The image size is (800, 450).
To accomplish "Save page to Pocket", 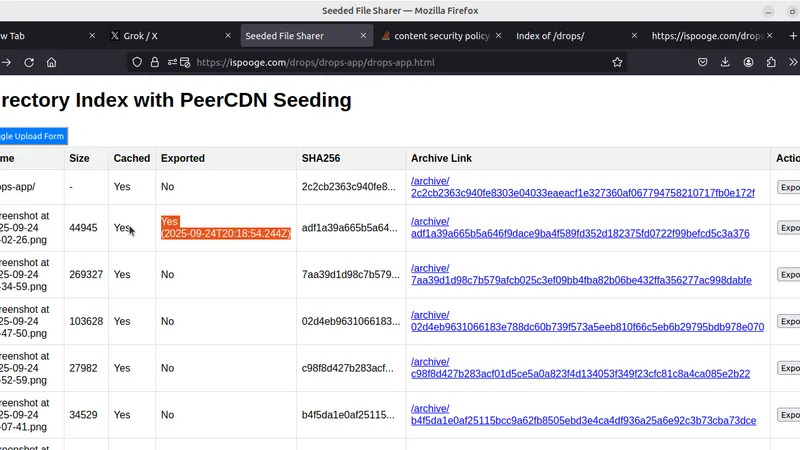I will click(x=703, y=62).
